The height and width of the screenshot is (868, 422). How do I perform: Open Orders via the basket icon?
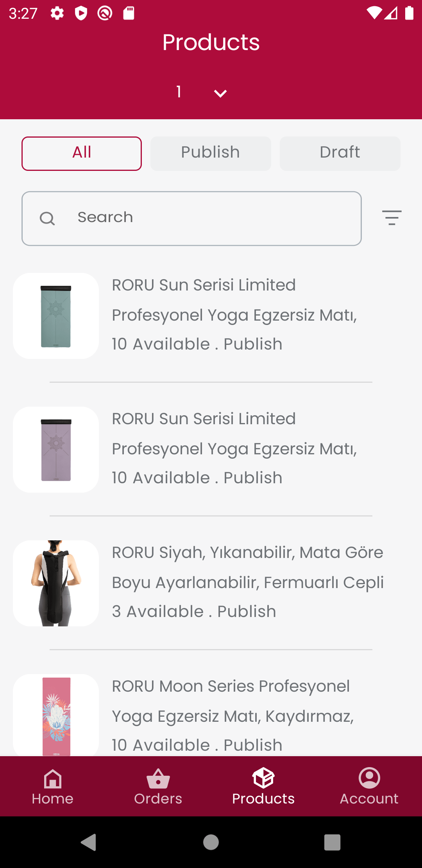(158, 778)
